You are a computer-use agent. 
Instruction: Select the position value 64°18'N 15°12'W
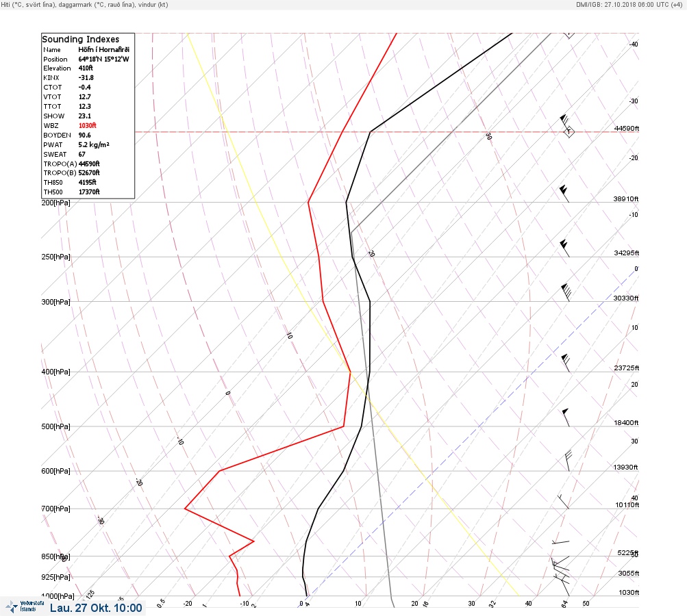104,59
